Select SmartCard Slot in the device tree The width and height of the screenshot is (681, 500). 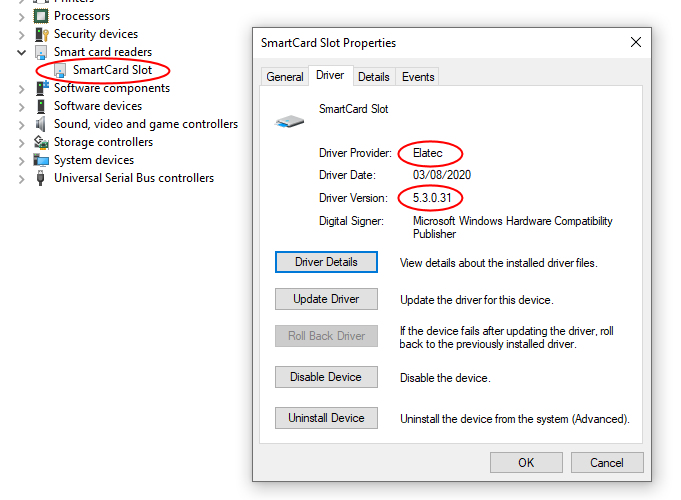coord(112,70)
